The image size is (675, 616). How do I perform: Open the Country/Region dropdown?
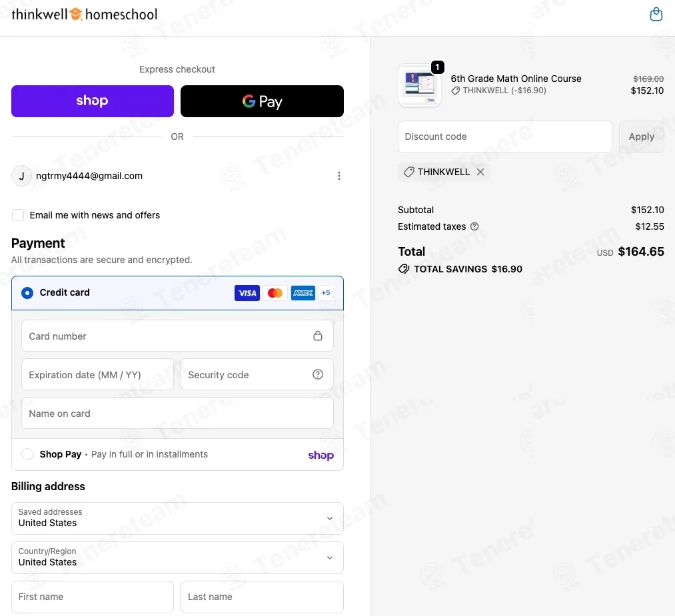click(177, 557)
